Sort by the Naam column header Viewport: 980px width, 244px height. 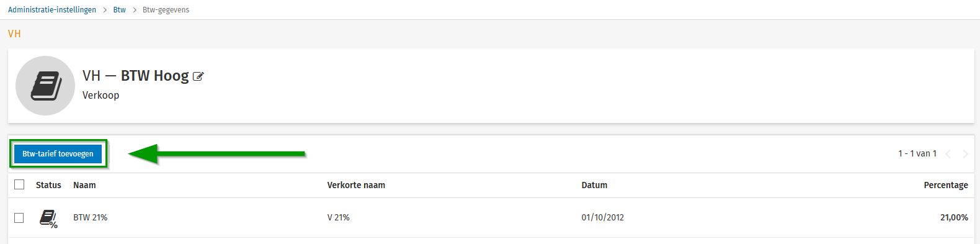click(x=84, y=185)
